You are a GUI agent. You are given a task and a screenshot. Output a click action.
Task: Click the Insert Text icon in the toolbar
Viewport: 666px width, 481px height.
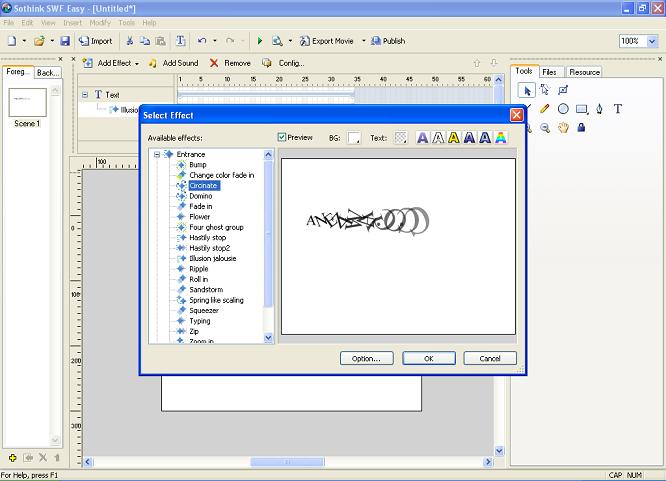181,41
